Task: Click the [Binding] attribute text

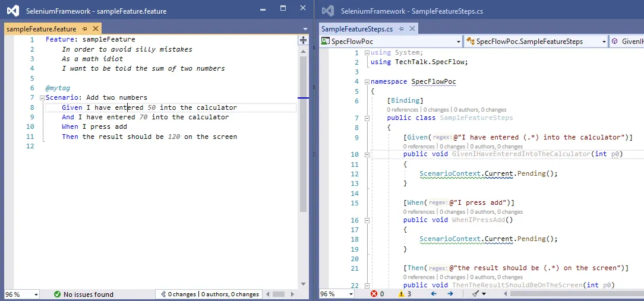Action: [x=405, y=100]
